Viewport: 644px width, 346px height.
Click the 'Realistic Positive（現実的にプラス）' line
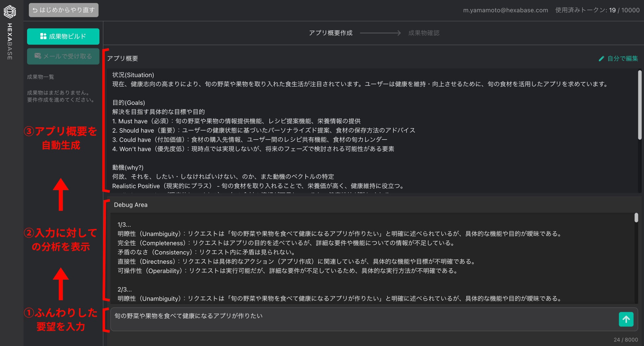[x=259, y=186]
